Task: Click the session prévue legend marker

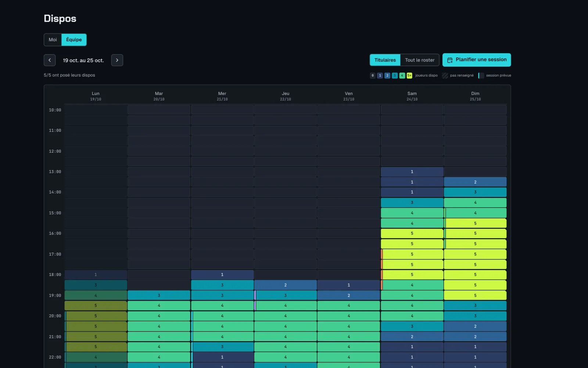Action: click(x=481, y=75)
